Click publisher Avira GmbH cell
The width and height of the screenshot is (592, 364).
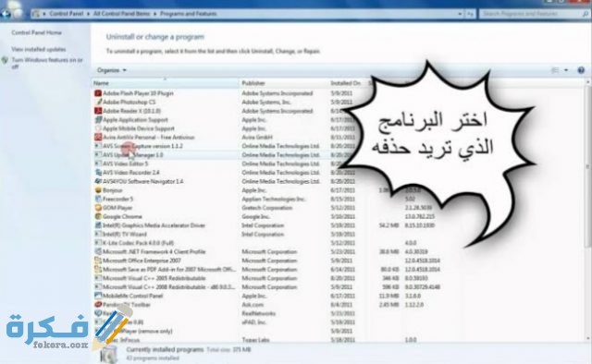pyautogui.click(x=257, y=138)
